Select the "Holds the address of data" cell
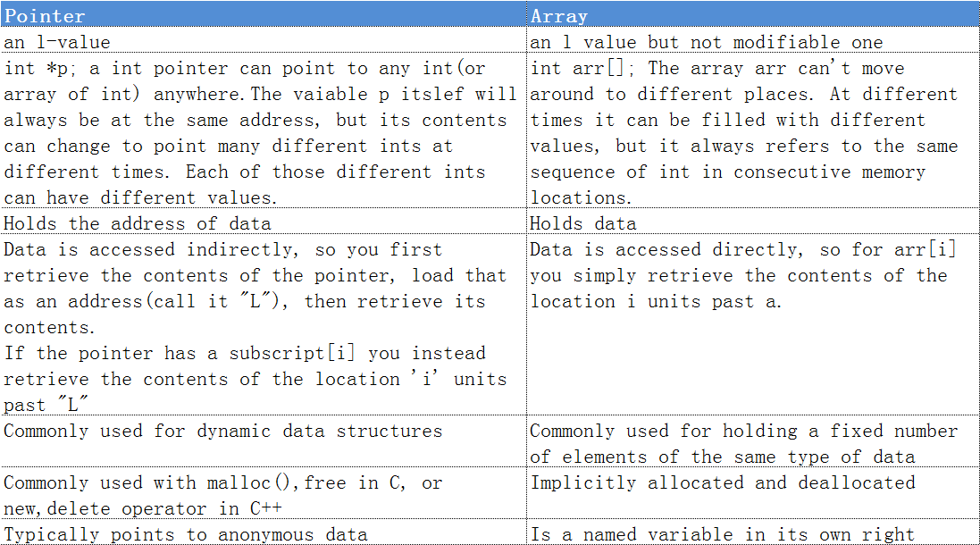 [264, 223]
